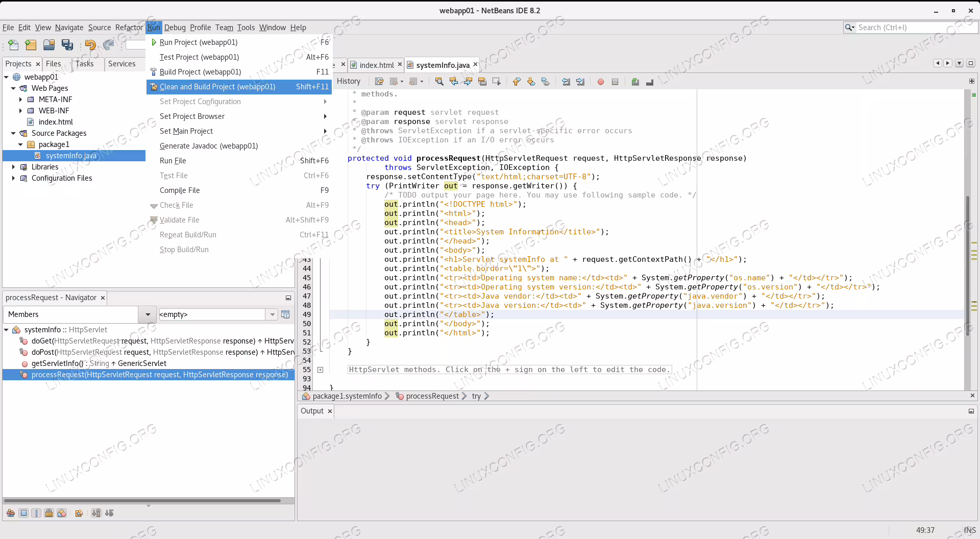Viewport: 980px width, 539px height.
Task: Click the Last Edit icon in editor toolbar
Action: [x=379, y=81]
